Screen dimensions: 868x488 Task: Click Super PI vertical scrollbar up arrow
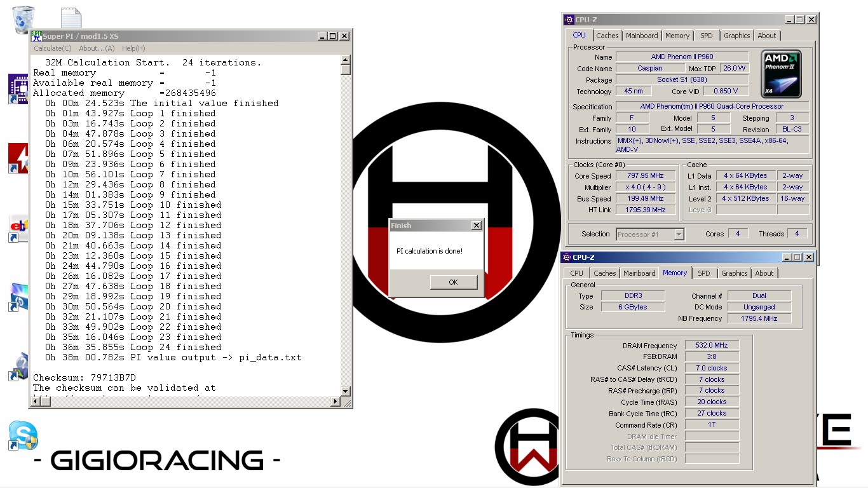click(x=345, y=60)
